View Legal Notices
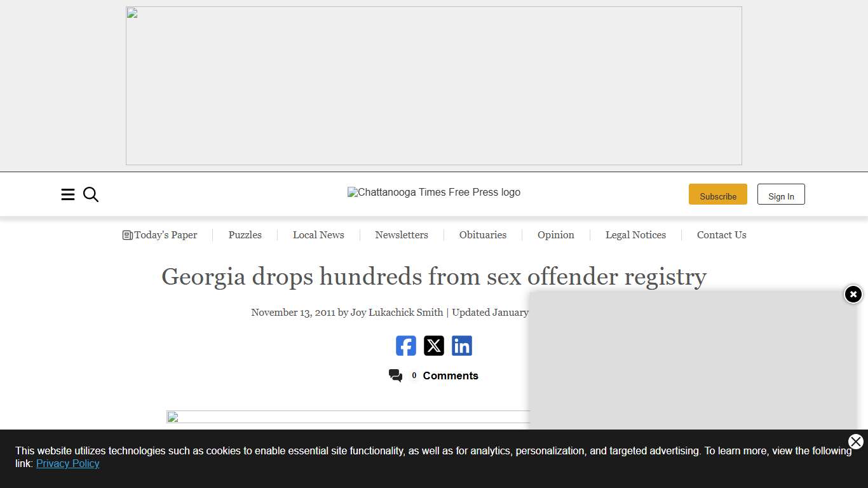Image resolution: width=868 pixels, height=488 pixels. click(x=635, y=235)
